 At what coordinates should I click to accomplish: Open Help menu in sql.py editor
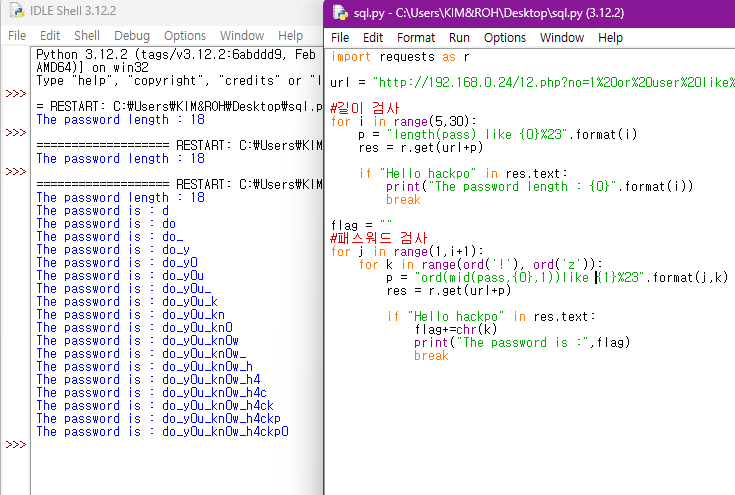pyautogui.click(x=610, y=38)
